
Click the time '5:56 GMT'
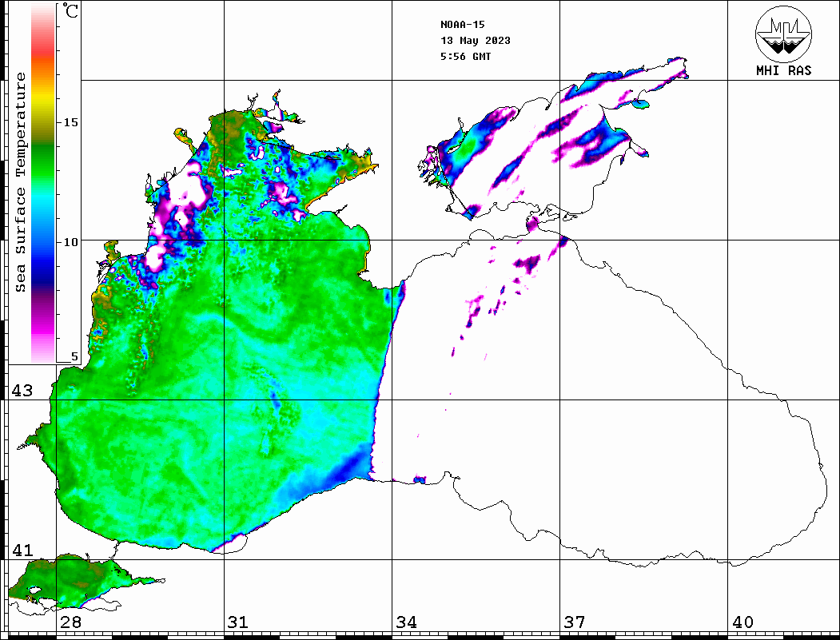pos(466,56)
